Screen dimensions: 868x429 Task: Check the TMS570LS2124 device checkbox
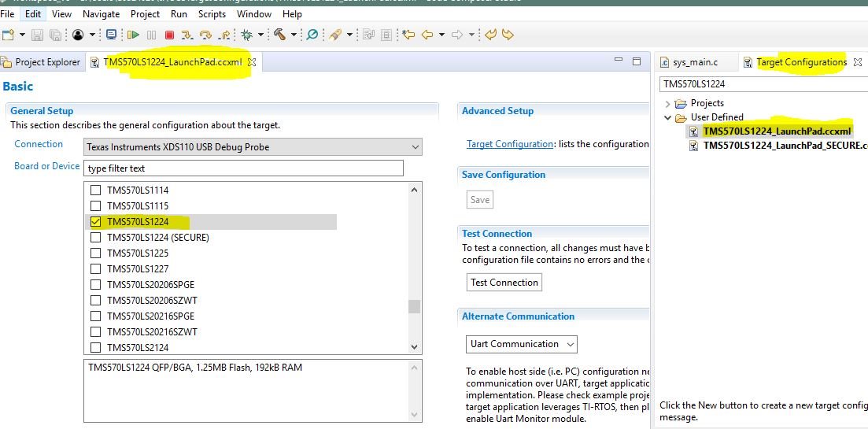point(96,348)
